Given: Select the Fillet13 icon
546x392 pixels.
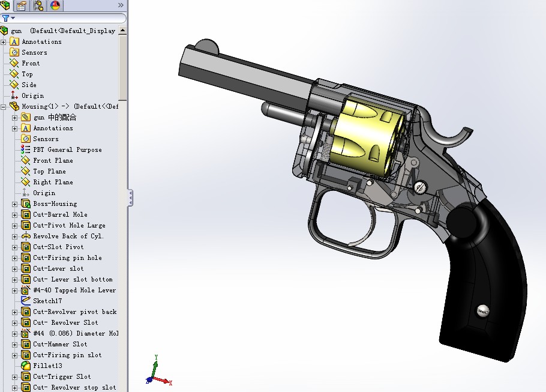Looking at the screenshot, I should (25, 366).
